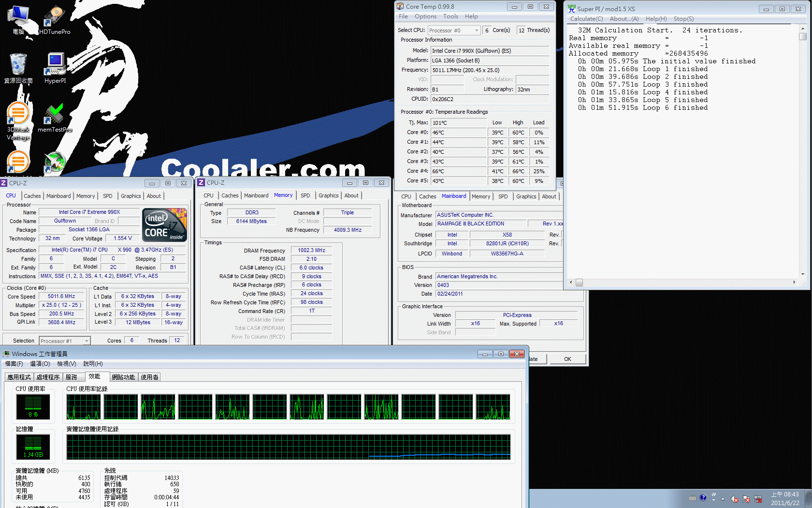Click the blue help question-mark tray icon
812x508 pixels.
pos(703,497)
